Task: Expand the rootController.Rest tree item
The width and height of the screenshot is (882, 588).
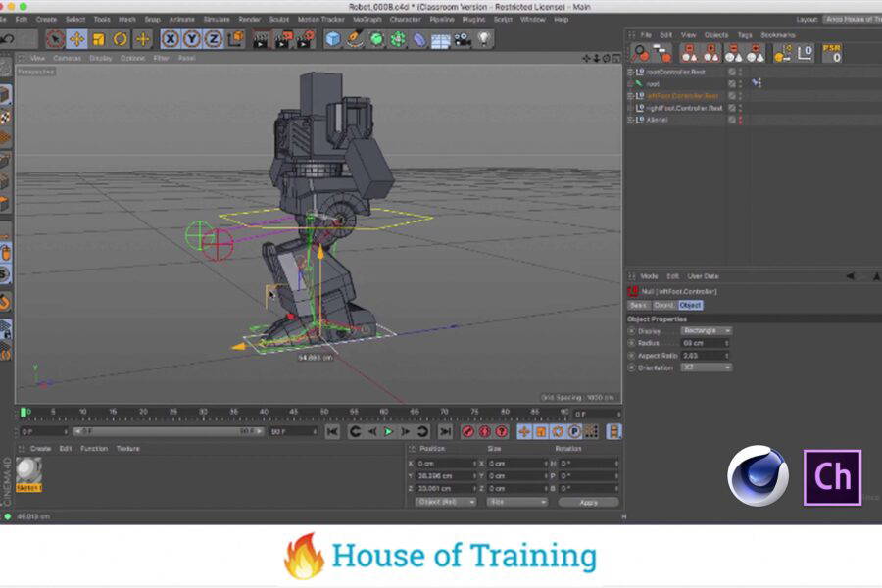Action: 630,72
